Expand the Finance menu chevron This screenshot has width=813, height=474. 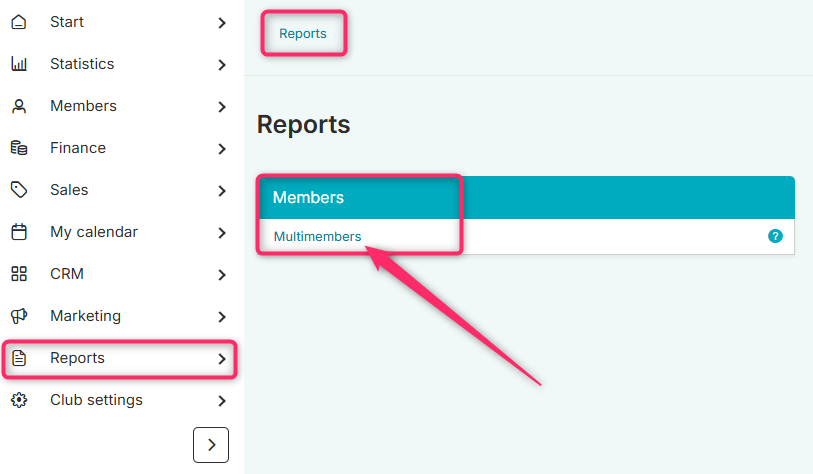(x=222, y=149)
